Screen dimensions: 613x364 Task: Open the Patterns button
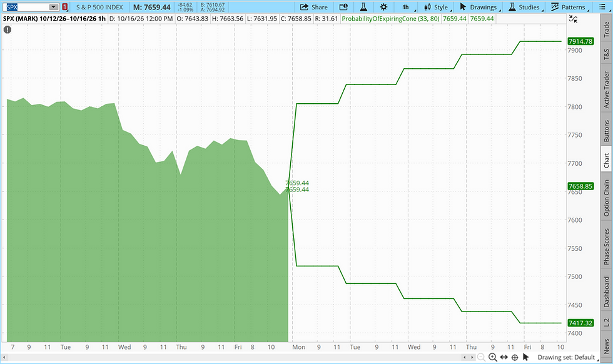(568, 7)
